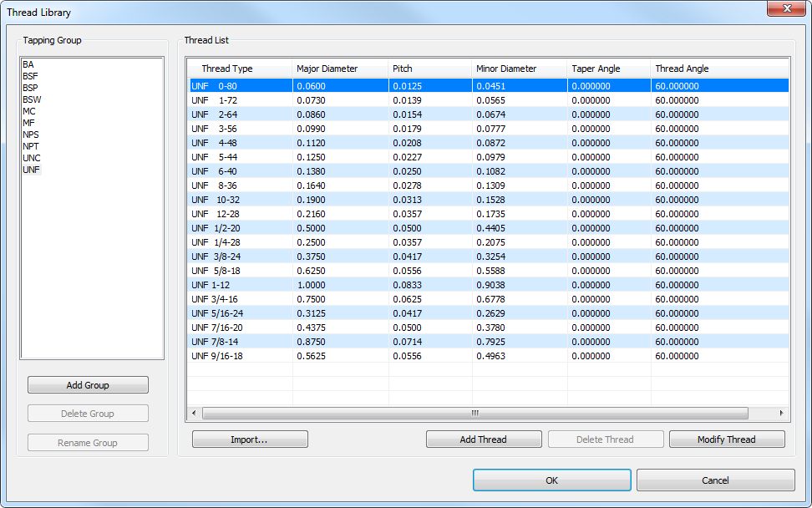Image resolution: width=812 pixels, height=508 pixels.
Task: Click major diameter value 0.8750
Action: (312, 343)
